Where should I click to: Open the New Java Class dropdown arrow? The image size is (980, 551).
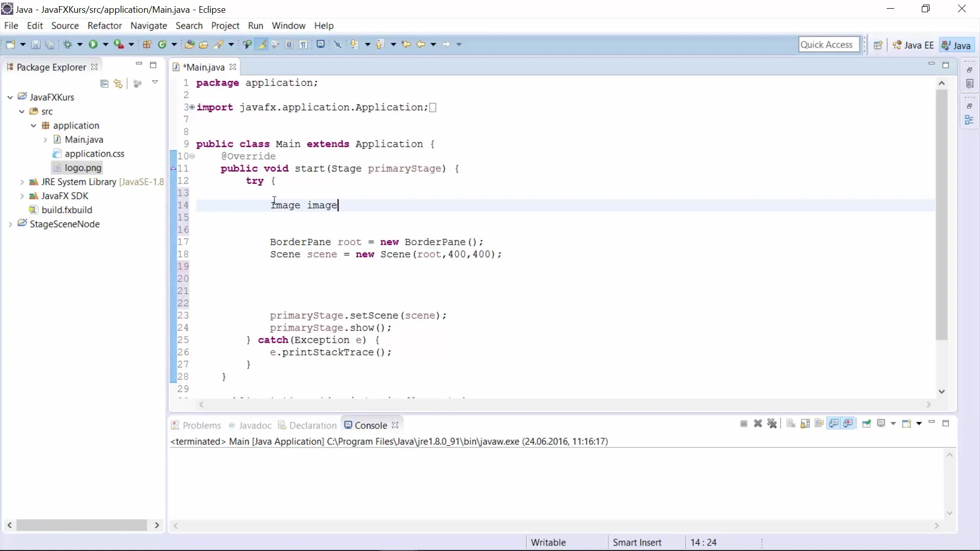pos(174,45)
